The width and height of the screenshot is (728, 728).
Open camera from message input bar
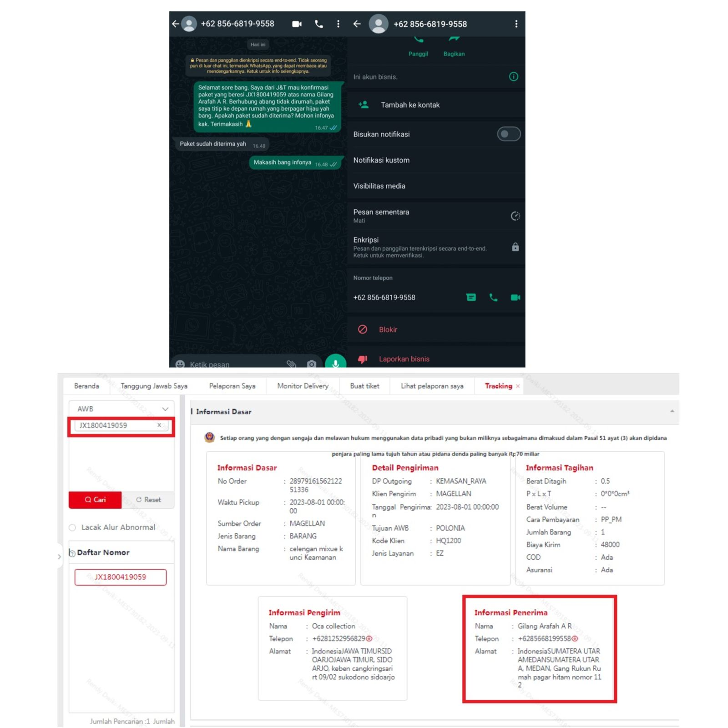312,364
